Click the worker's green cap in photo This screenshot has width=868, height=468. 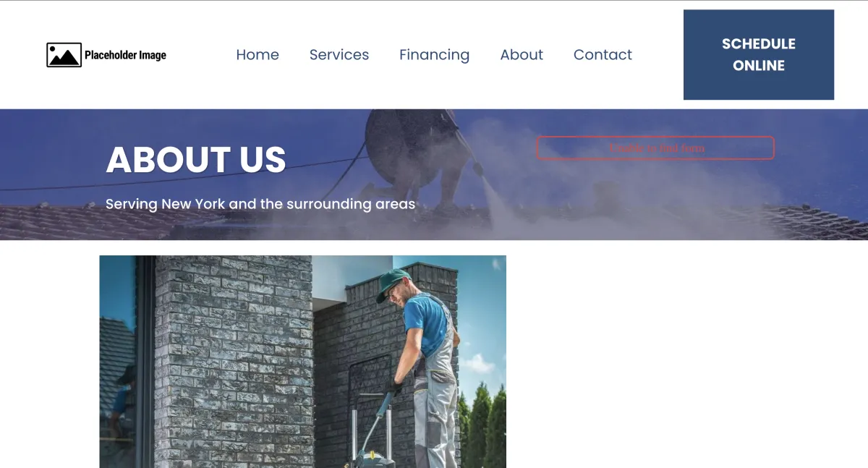[393, 284]
